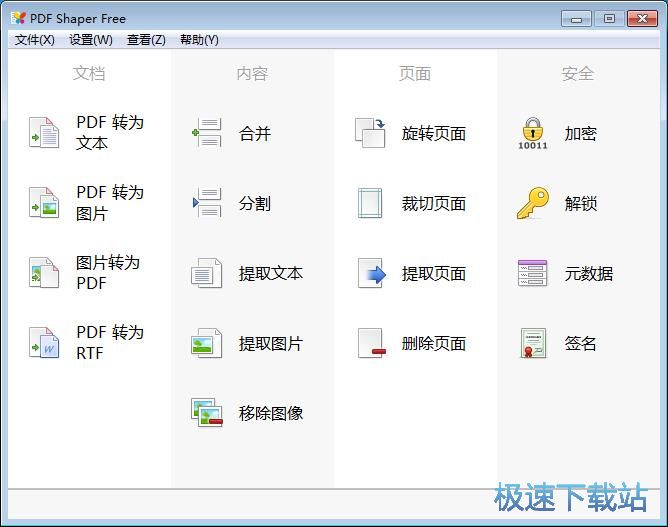Click the 删除页面 text label
Image resolution: width=668 pixels, height=527 pixels.
point(434,343)
